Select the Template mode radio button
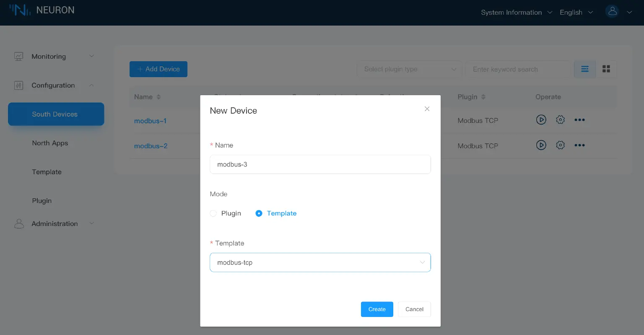 [x=259, y=213]
